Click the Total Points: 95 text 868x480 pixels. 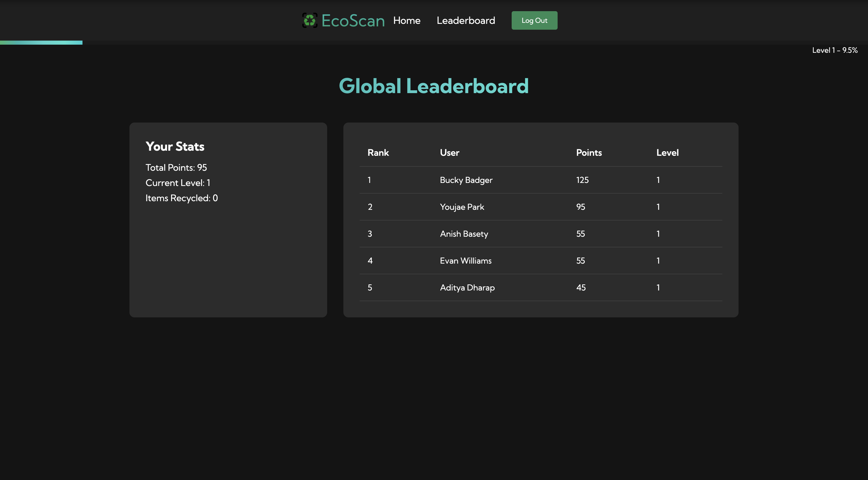click(x=176, y=167)
